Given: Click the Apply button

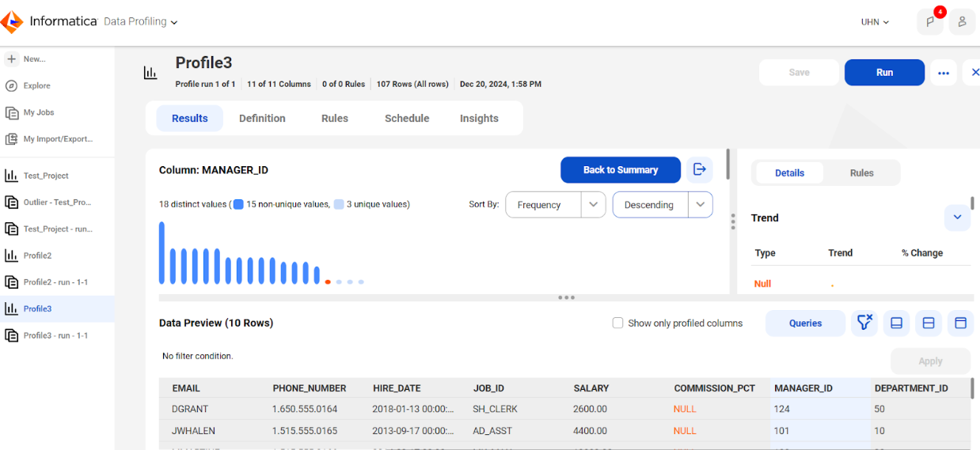Looking at the screenshot, I should [x=930, y=361].
